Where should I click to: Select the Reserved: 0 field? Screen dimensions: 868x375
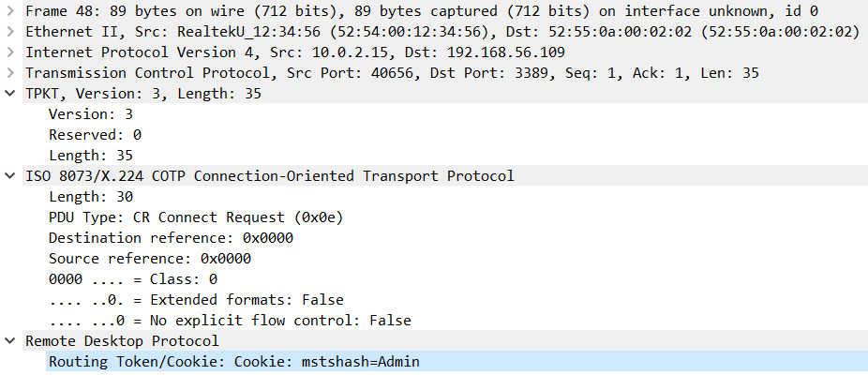[x=95, y=135]
